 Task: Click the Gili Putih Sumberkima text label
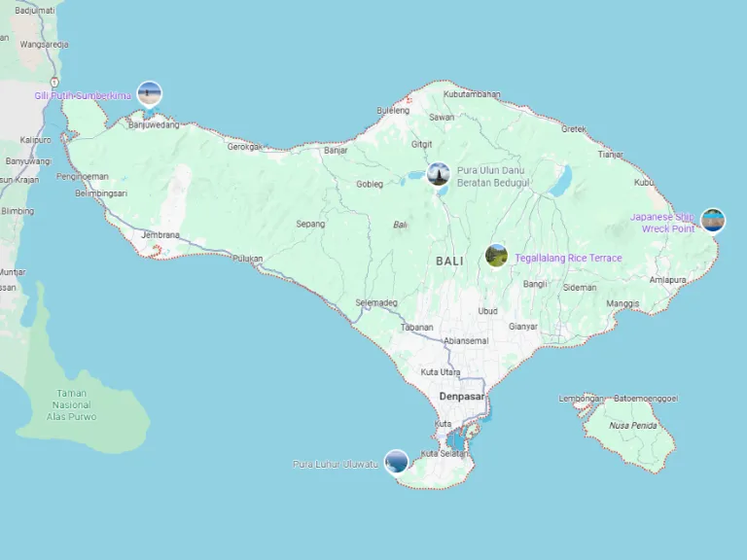pyautogui.click(x=83, y=96)
